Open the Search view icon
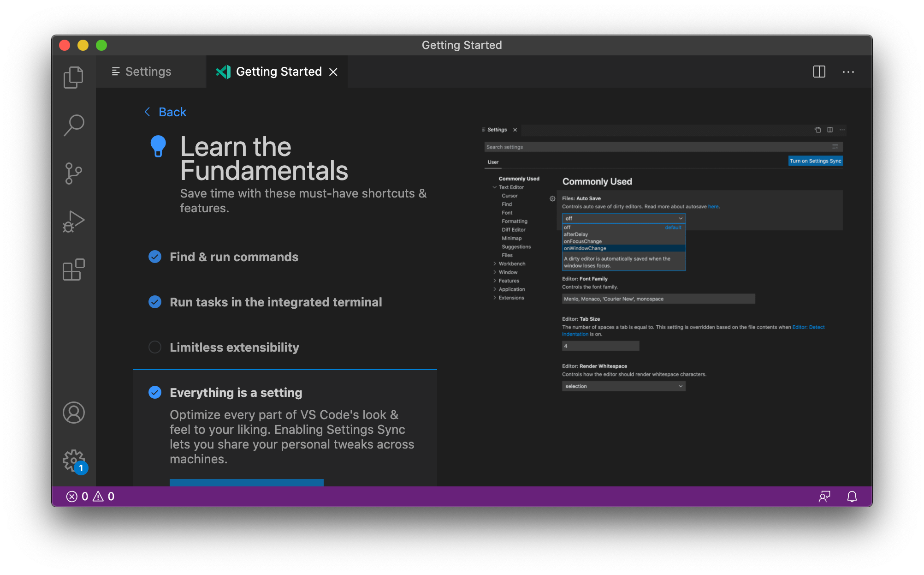Image resolution: width=924 pixels, height=575 pixels. pyautogui.click(x=74, y=125)
